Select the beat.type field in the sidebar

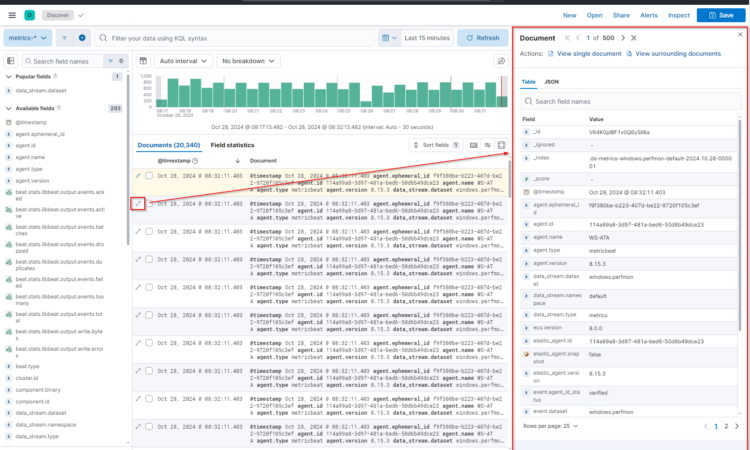(27, 366)
